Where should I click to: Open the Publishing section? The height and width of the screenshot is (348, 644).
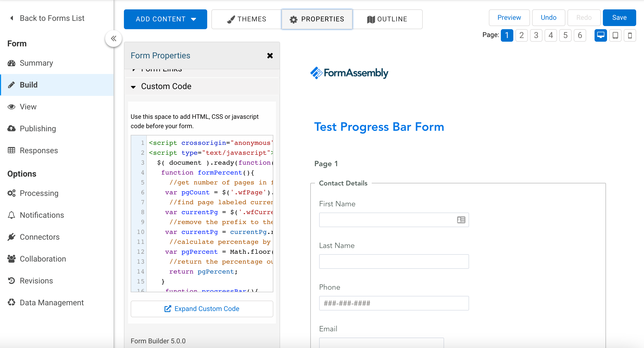(57, 129)
